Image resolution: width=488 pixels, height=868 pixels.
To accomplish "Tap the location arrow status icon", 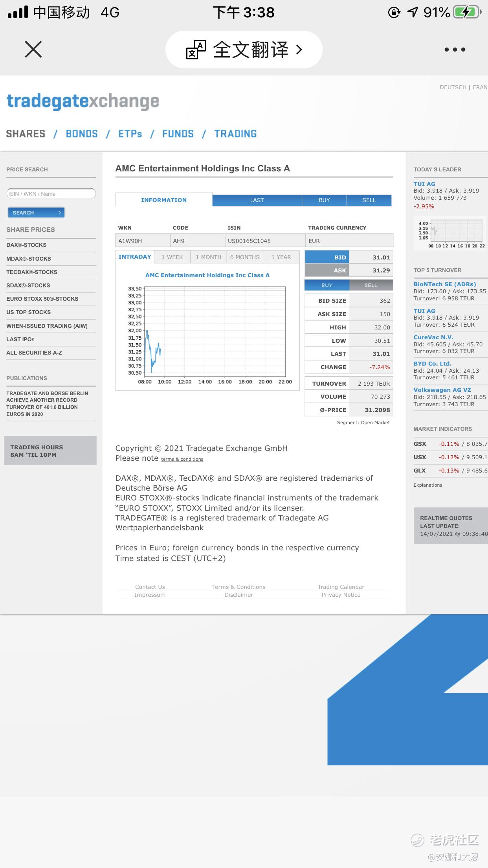I will point(412,12).
